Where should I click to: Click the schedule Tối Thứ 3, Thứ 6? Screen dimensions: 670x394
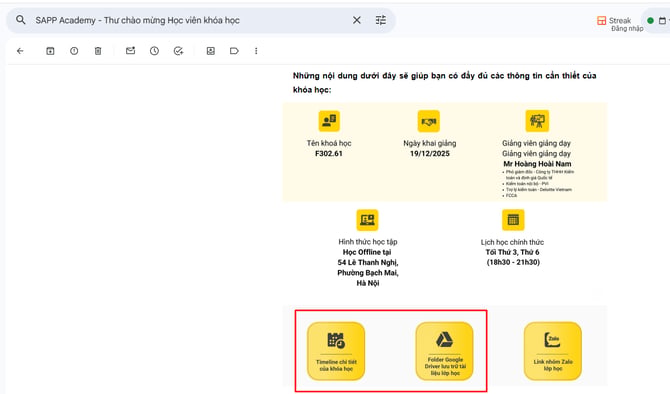pyautogui.click(x=512, y=252)
